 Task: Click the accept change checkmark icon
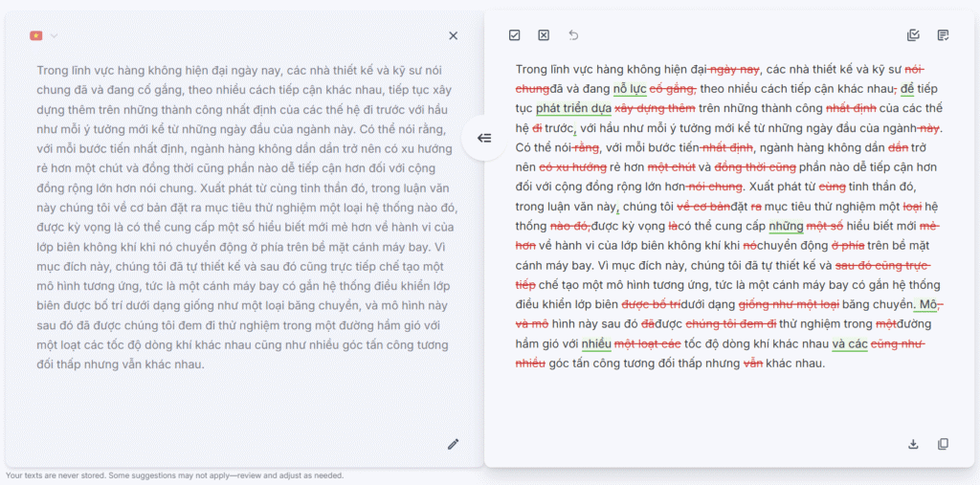coord(515,35)
